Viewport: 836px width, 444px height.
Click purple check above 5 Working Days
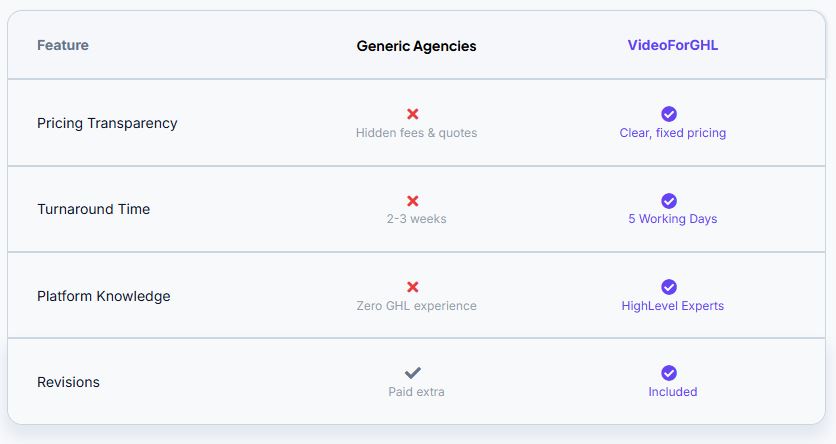tap(669, 201)
